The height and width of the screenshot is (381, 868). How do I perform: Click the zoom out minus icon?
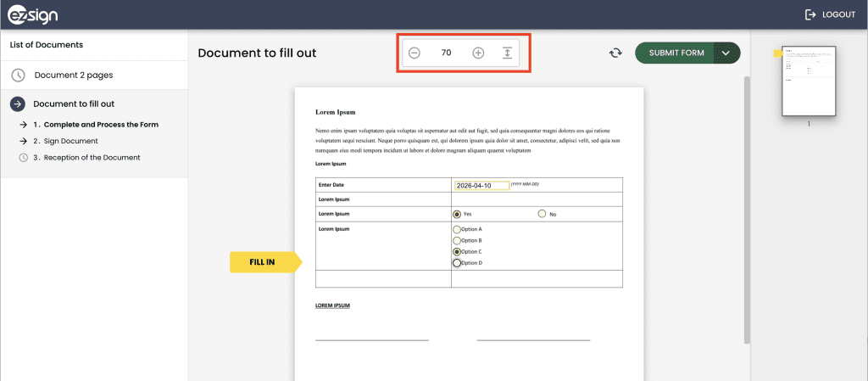tap(415, 53)
